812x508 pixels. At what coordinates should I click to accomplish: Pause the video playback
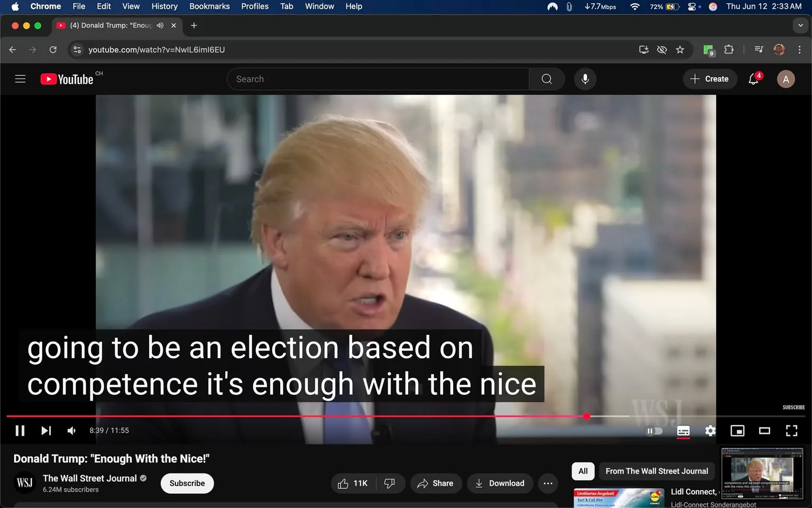tap(20, 430)
